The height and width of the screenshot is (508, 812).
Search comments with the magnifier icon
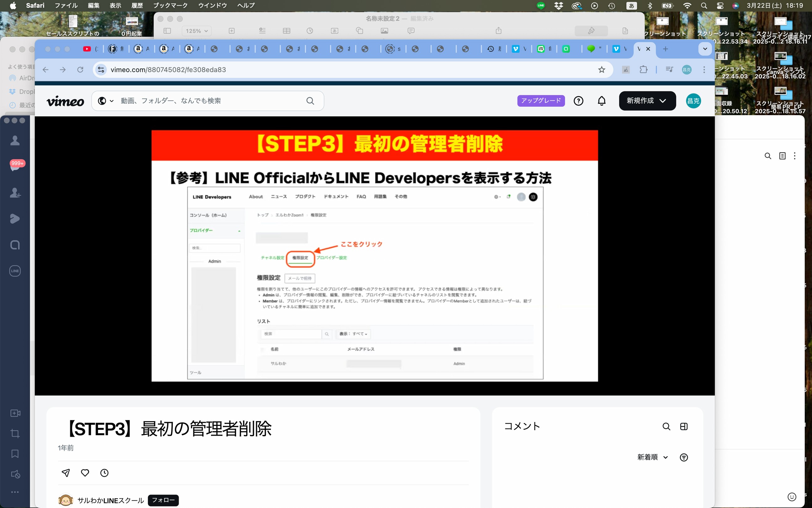[x=666, y=426]
